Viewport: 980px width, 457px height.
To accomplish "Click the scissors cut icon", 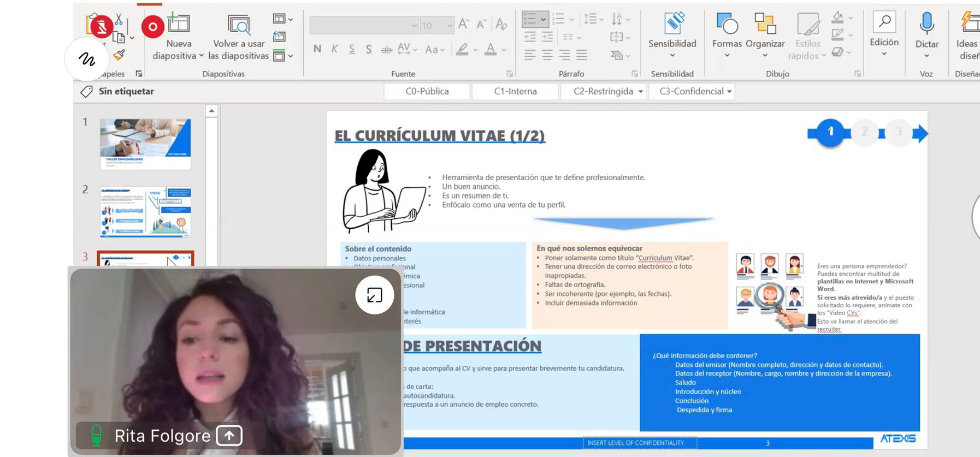I will coord(119,20).
